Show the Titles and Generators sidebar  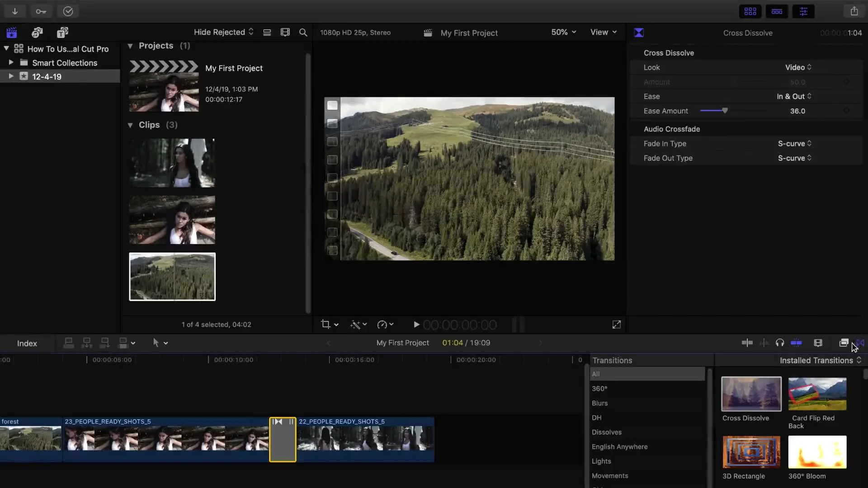pos(62,33)
